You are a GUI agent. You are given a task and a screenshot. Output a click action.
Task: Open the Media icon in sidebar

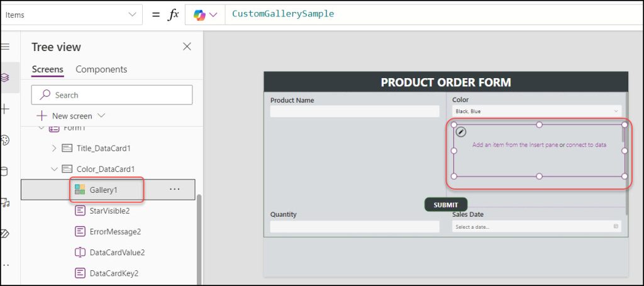pyautogui.click(x=5, y=202)
